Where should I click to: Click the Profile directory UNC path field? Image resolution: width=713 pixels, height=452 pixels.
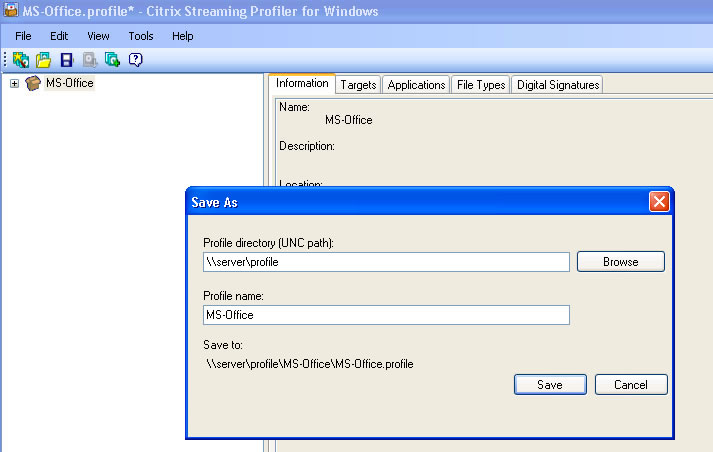click(386, 262)
